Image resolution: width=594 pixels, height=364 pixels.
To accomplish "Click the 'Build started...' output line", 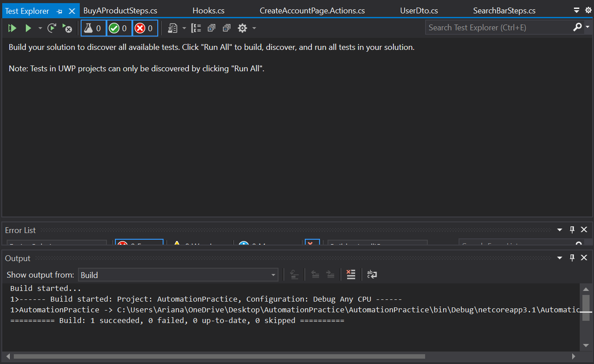I will (45, 288).
